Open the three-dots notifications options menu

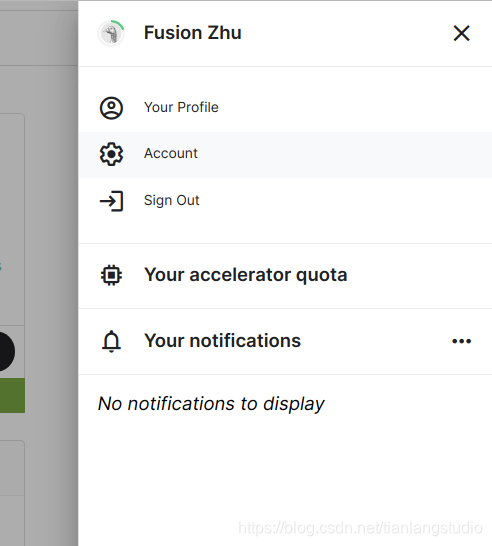[x=462, y=341]
